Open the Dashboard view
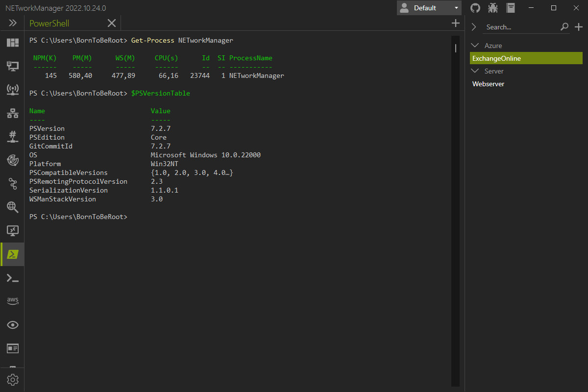Image resolution: width=588 pixels, height=392 pixels. [x=12, y=43]
